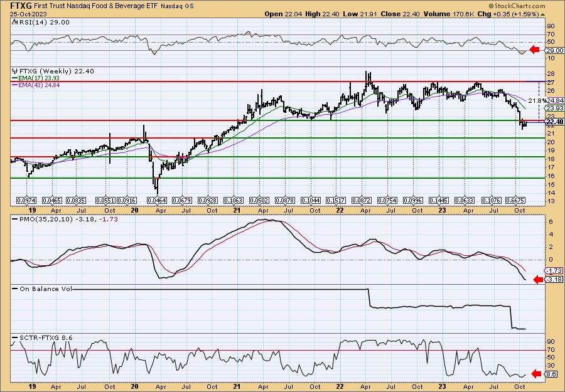
Task: Click the 29.00 RSI value tag on the right axis
Action: (554, 50)
